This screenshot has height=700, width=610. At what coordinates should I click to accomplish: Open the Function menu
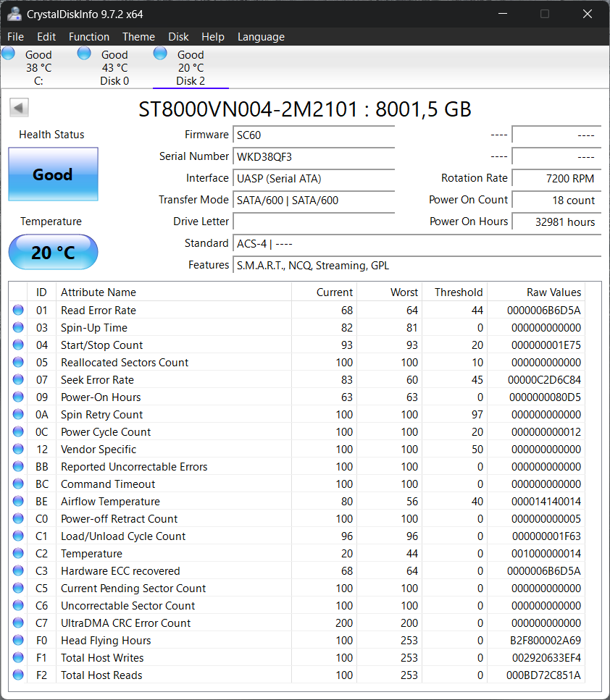point(89,37)
